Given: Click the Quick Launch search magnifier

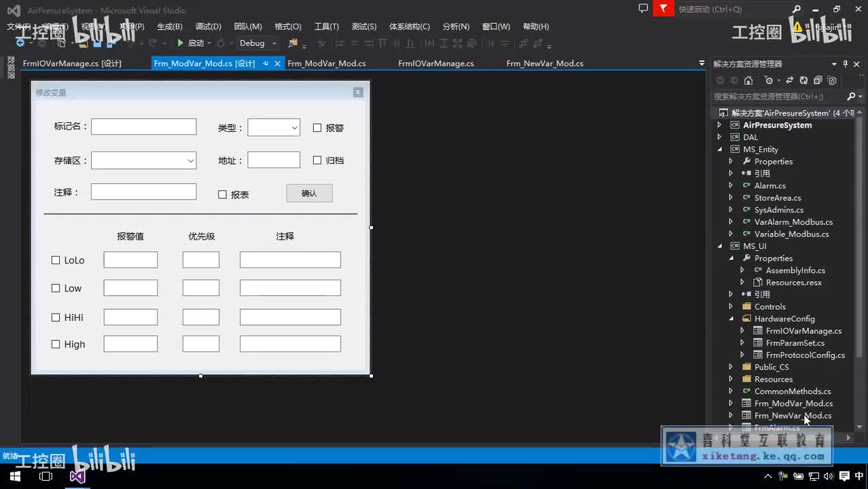Looking at the screenshot, I should (x=797, y=10).
